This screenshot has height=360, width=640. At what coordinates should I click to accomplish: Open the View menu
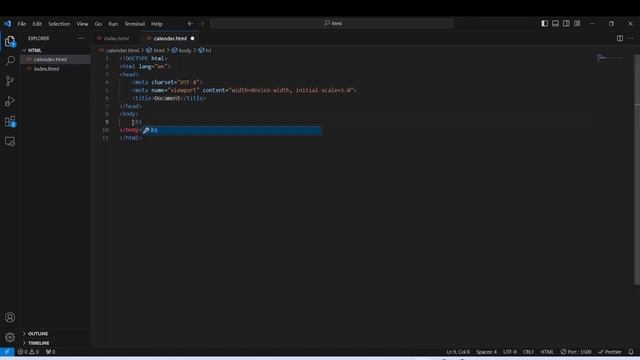coord(82,24)
